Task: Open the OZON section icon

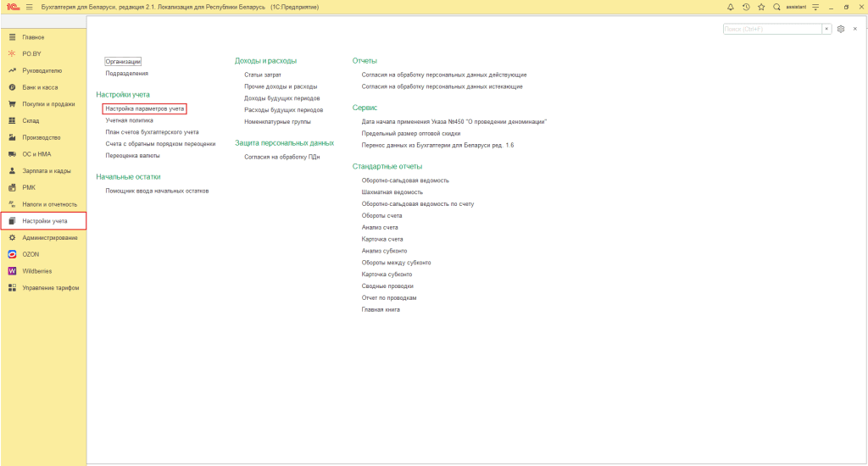Action: [x=12, y=254]
